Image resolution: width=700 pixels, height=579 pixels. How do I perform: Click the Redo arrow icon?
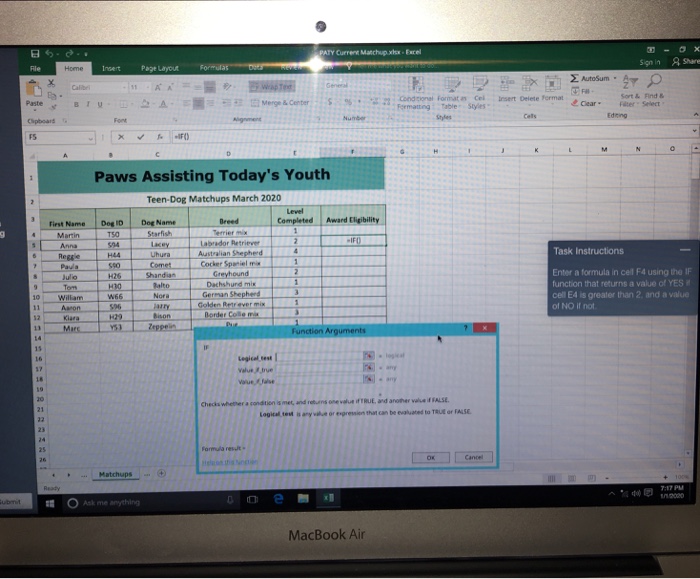[69, 54]
